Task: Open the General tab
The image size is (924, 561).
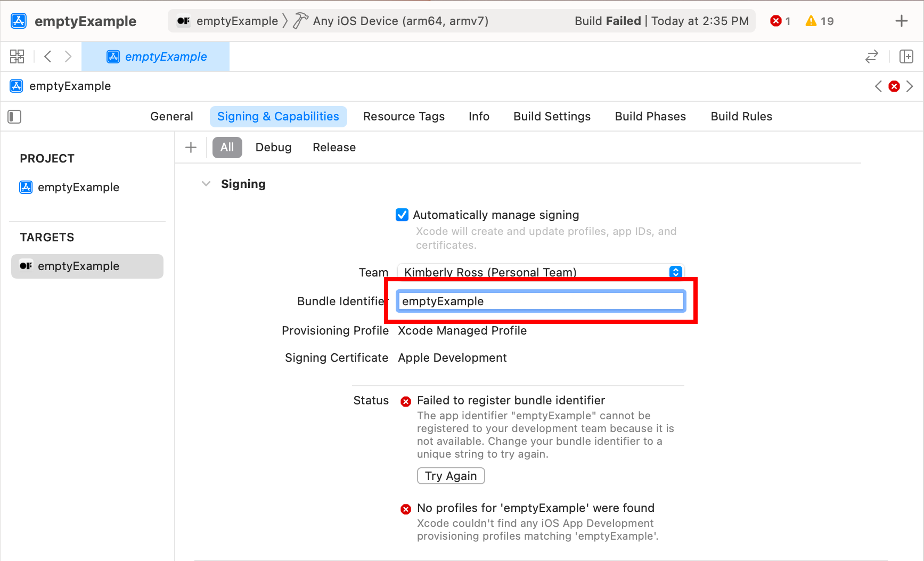Action: click(171, 117)
